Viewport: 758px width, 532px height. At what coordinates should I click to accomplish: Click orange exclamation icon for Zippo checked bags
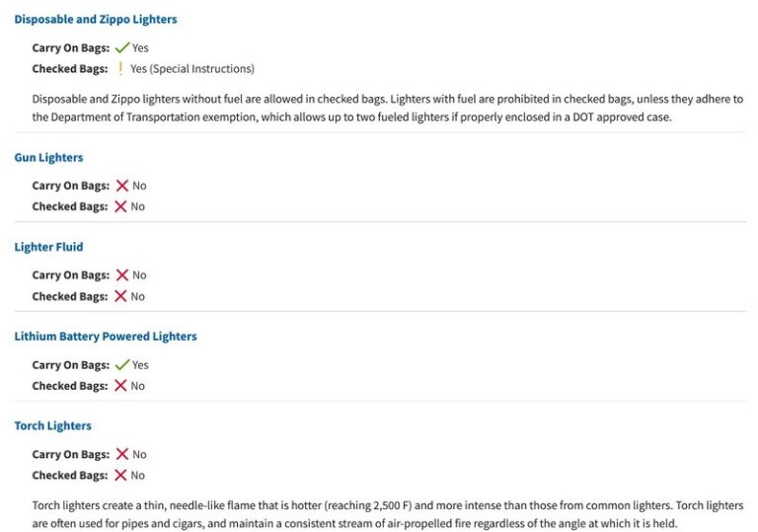click(x=120, y=68)
